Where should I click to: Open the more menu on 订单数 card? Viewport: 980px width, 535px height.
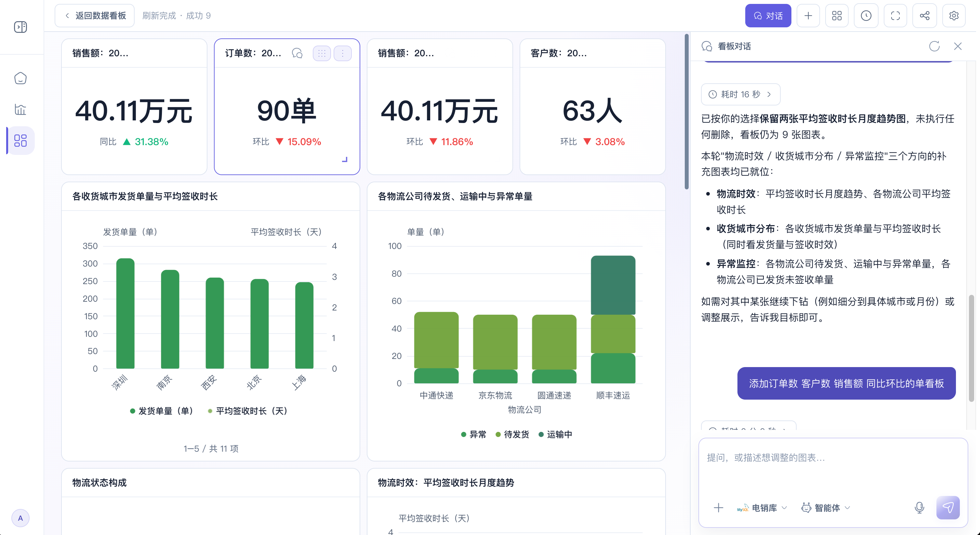(x=342, y=53)
